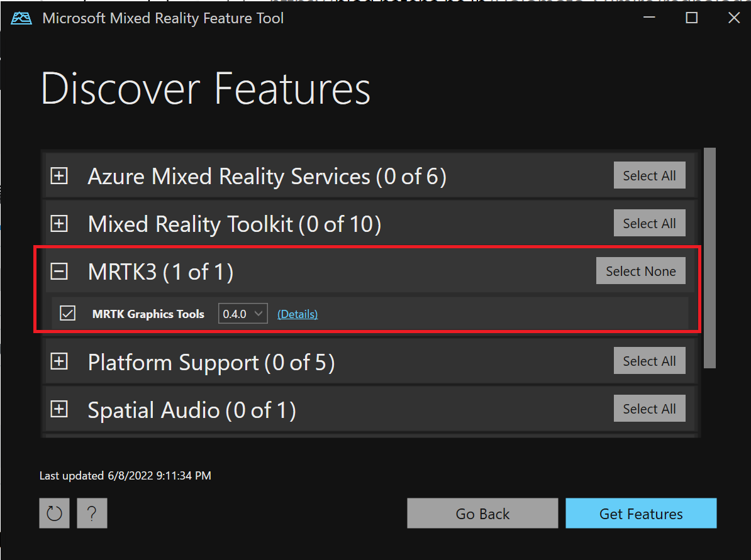Select All for Mixed Reality Toolkit
The height and width of the screenshot is (560, 751).
649,222
